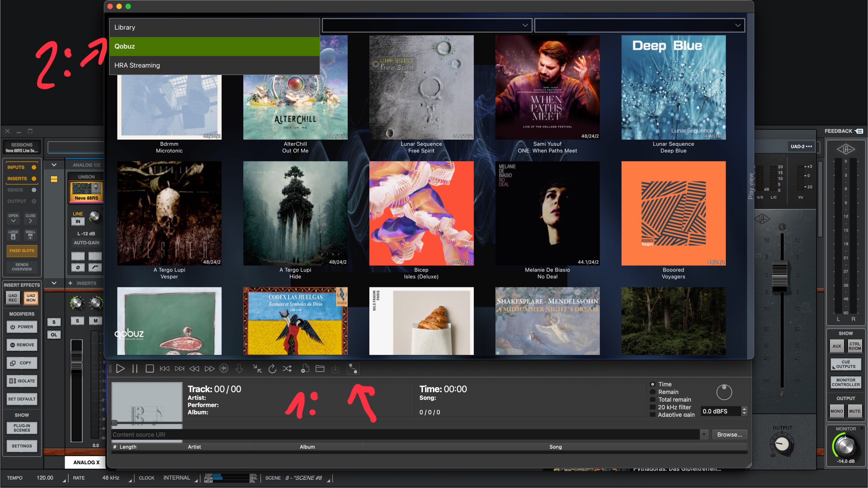
Task: Choose Qobuz in the source list
Action: [214, 46]
